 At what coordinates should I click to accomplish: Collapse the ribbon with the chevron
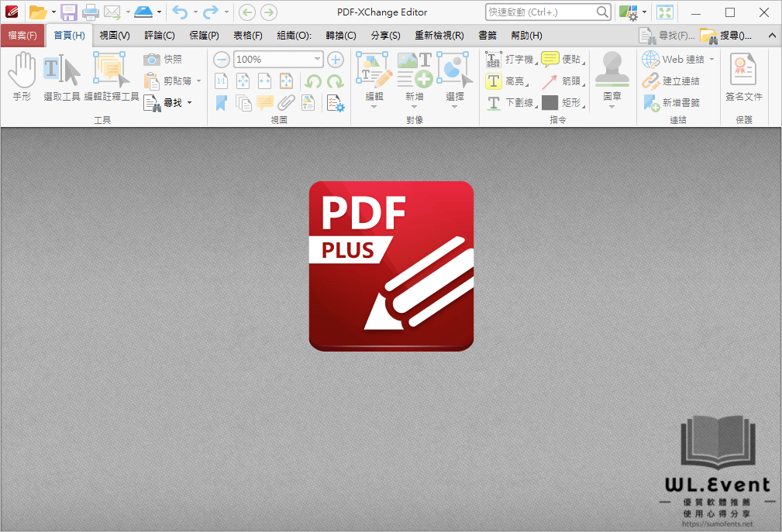tap(772, 36)
